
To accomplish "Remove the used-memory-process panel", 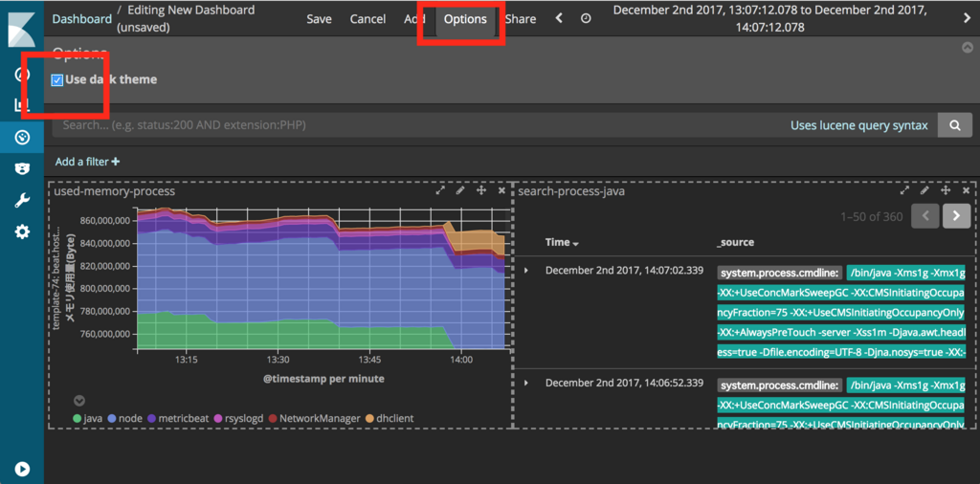I will (x=501, y=190).
